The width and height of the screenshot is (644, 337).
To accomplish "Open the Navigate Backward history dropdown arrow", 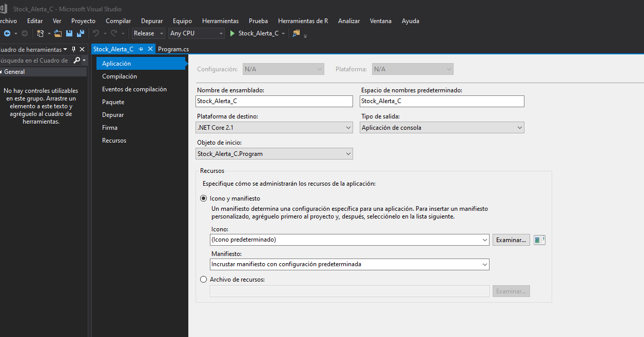I will [x=15, y=34].
